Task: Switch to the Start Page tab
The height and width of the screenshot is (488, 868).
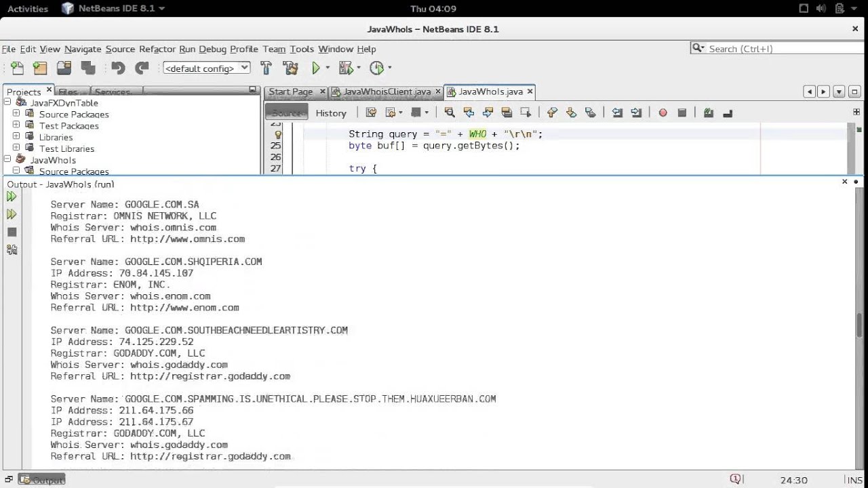Action: tap(291, 91)
